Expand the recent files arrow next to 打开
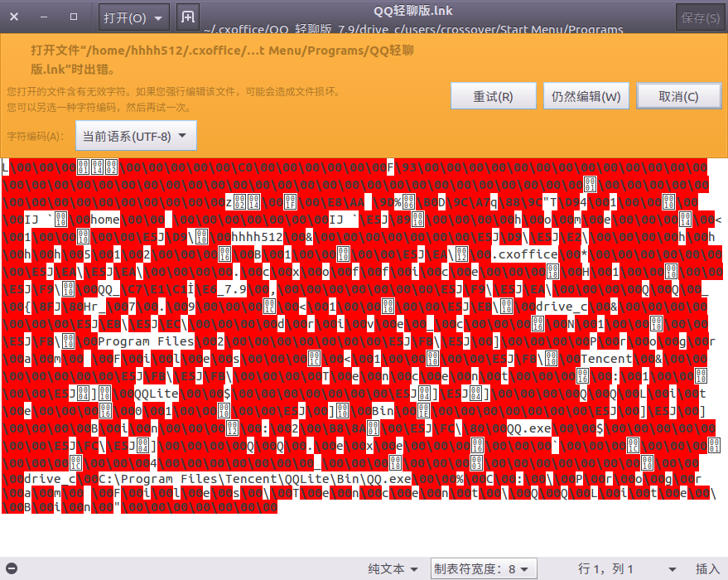 coord(159,18)
